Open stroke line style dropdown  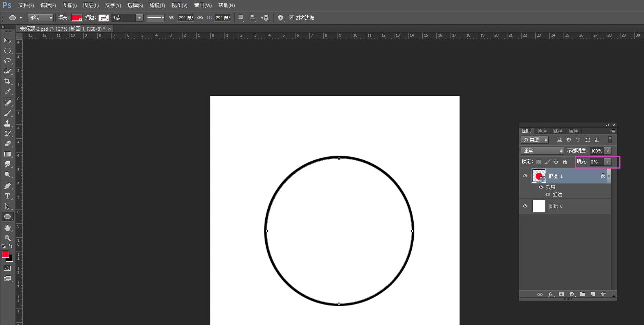coord(155,18)
